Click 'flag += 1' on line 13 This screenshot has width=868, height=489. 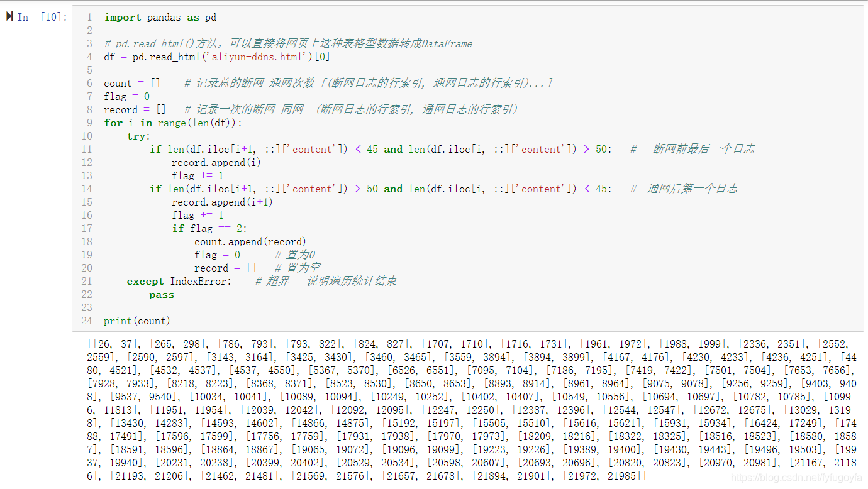[198, 175]
